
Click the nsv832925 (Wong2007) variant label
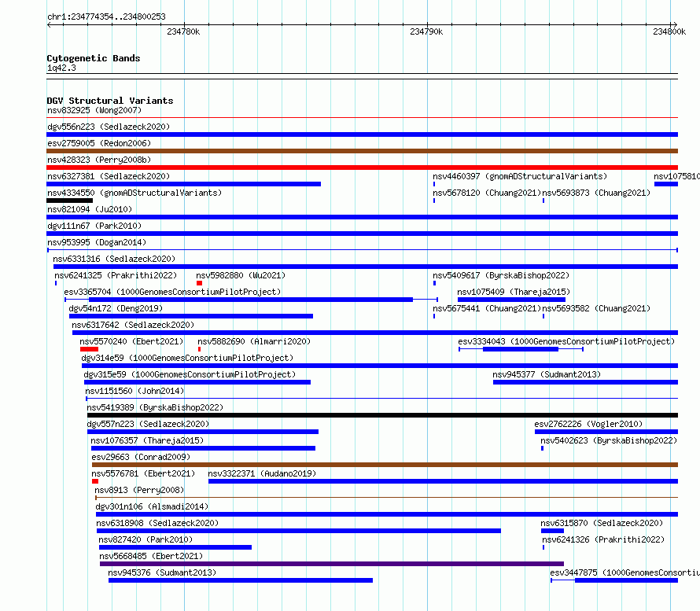pos(94,110)
